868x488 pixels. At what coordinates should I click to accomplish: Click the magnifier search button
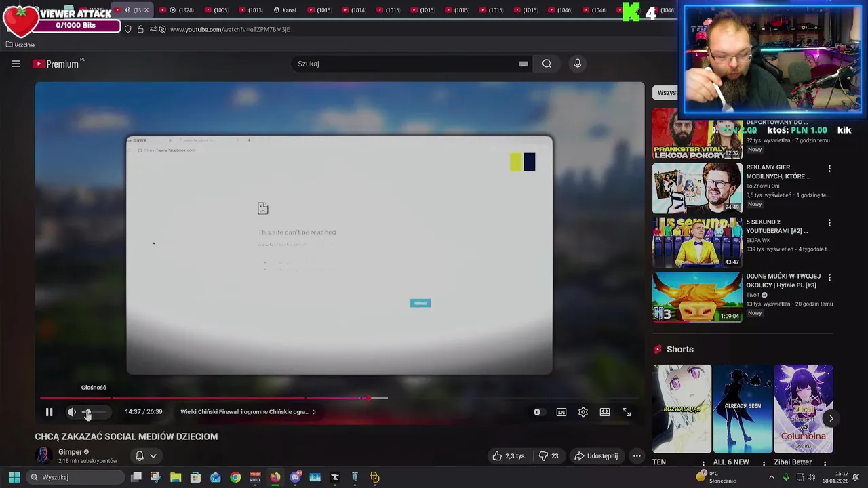[x=547, y=64]
